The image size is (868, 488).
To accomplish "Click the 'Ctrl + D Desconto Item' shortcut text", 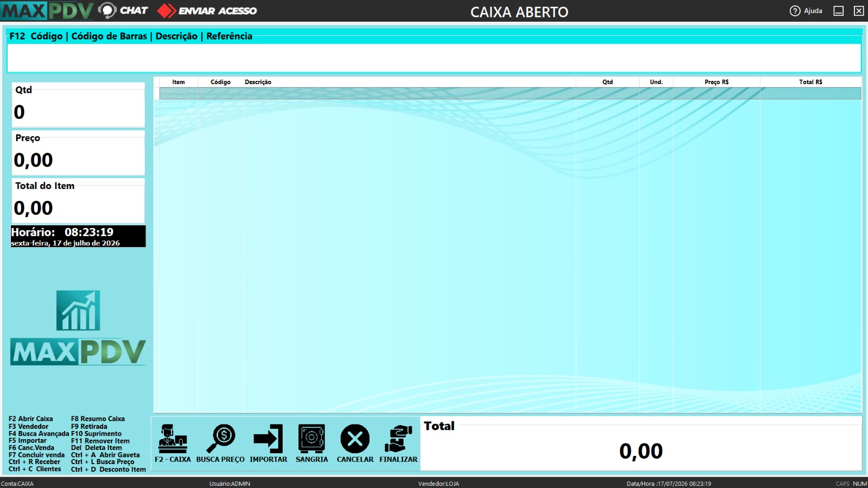I will pos(108,469).
